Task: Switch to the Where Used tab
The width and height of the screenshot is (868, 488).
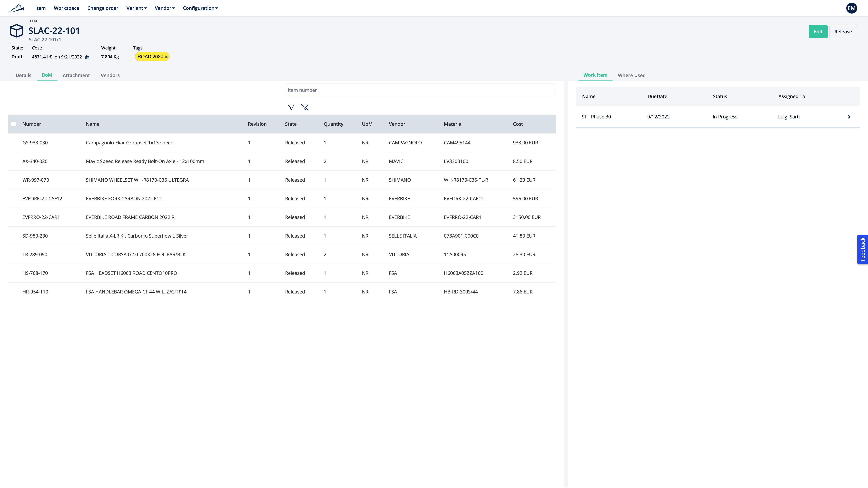Action: coord(632,75)
